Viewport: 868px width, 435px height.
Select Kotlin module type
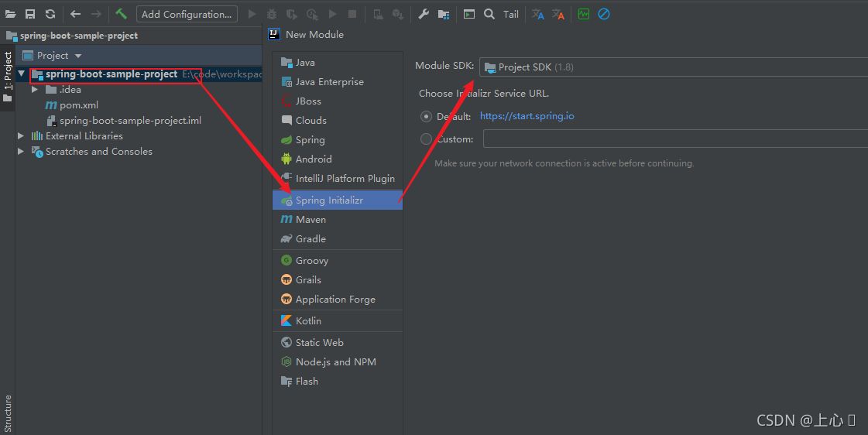(x=338, y=321)
